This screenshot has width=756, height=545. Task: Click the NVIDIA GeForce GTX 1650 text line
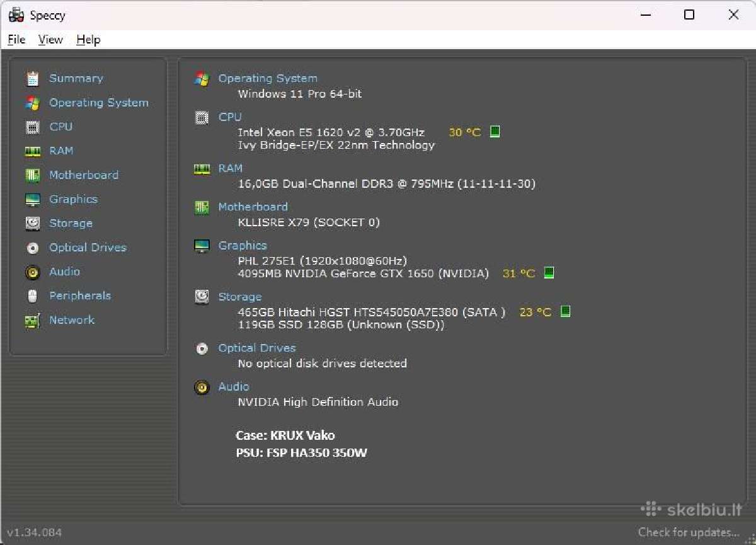363,273
